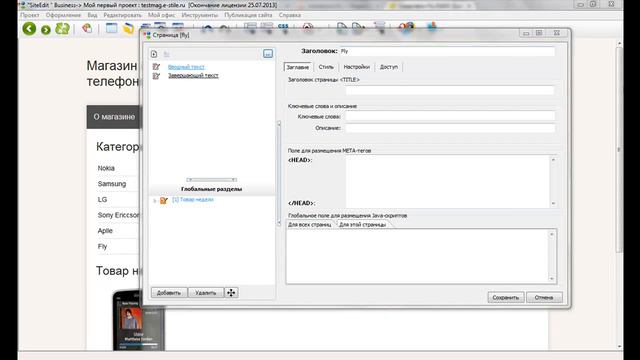Click the script area's scroll-up arrow
The width and height of the screenshot is (640, 360).
coord(552,234)
